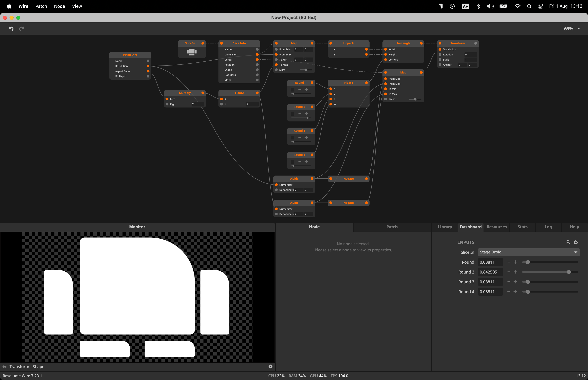Click the pin icon beside Transform - Shape

tap(4, 367)
